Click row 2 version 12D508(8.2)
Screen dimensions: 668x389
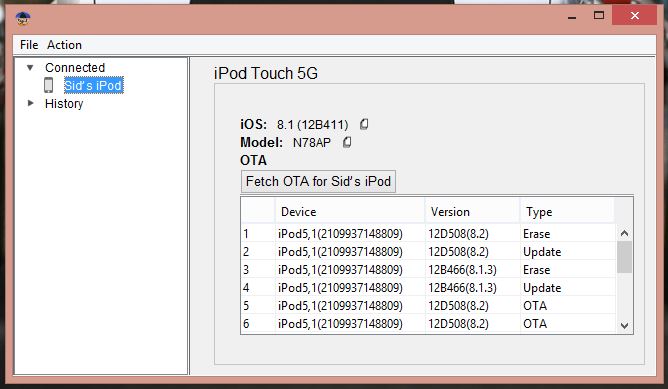coord(472,251)
